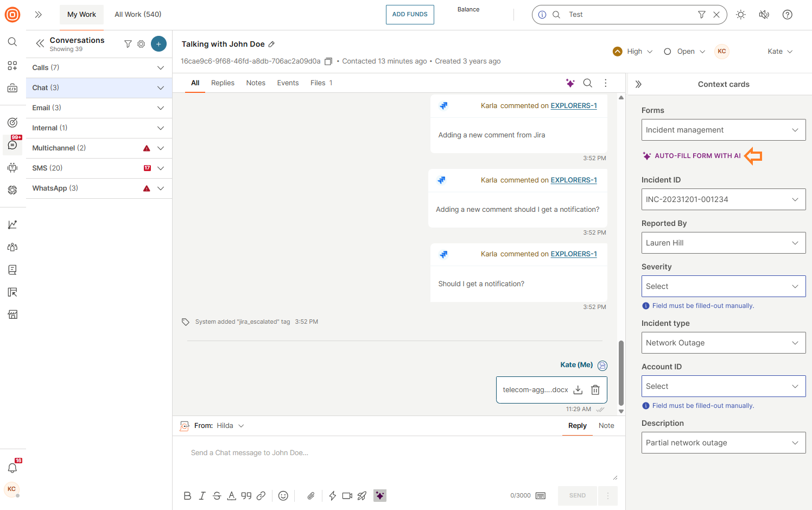Rename the conversation via the pencil icon
This screenshot has width=812, height=510.
(x=270, y=44)
